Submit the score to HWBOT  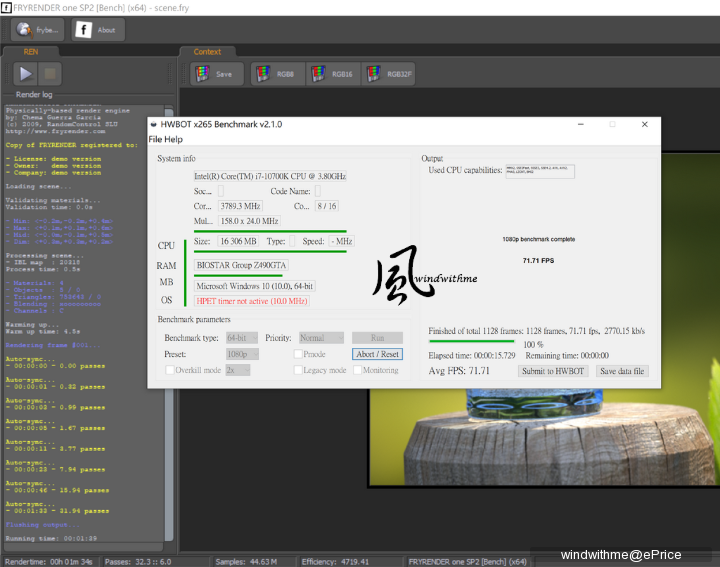coord(553,371)
